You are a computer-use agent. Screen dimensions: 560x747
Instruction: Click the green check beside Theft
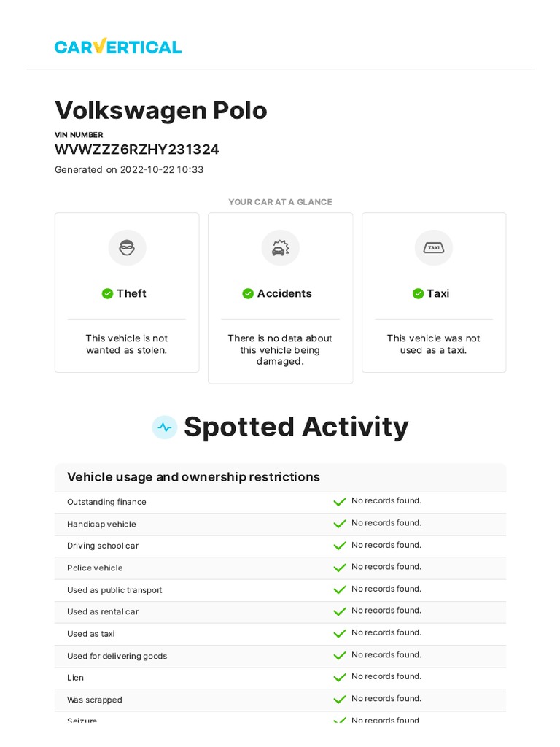(x=108, y=293)
